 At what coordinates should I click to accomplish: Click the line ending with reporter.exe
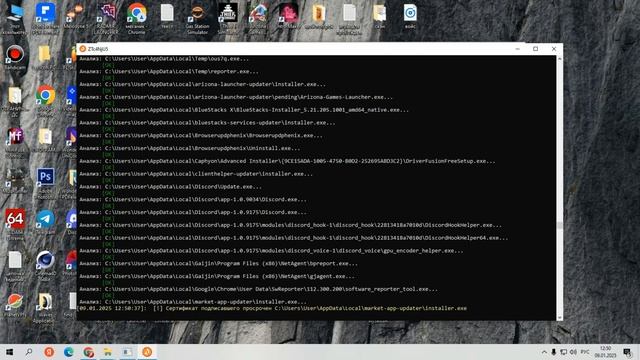(169, 71)
